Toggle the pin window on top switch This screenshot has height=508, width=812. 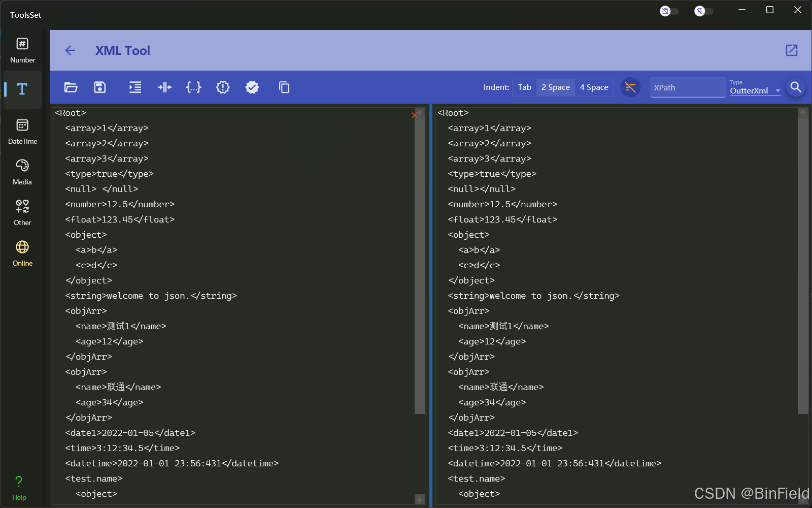[703, 11]
